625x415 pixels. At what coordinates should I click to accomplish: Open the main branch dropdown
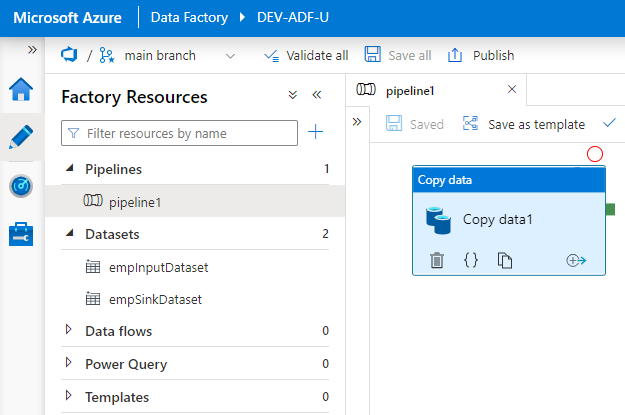click(230, 56)
